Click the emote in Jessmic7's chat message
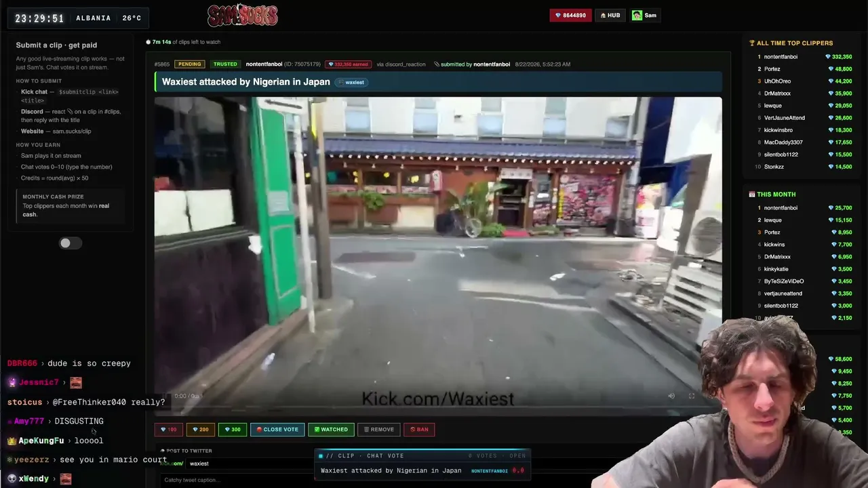 pyautogui.click(x=76, y=383)
